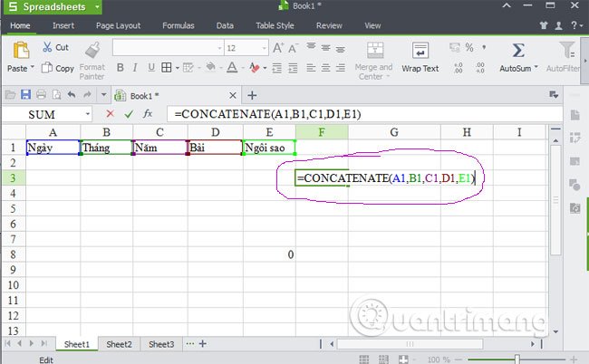Click the AutoSum sigma icon
This screenshot has width=589, height=364.
(518, 50)
